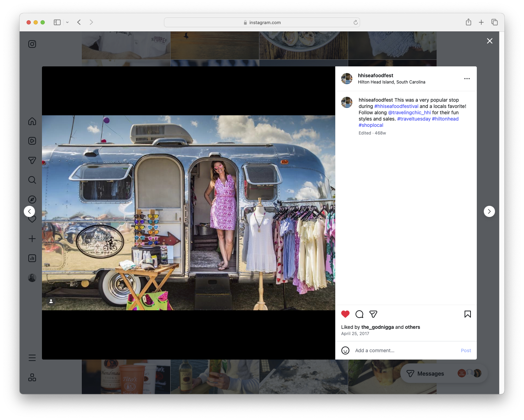Image resolution: width=524 pixels, height=420 pixels.
Task: Open Direct Messages paper-plane sidebar icon
Action: click(x=32, y=160)
